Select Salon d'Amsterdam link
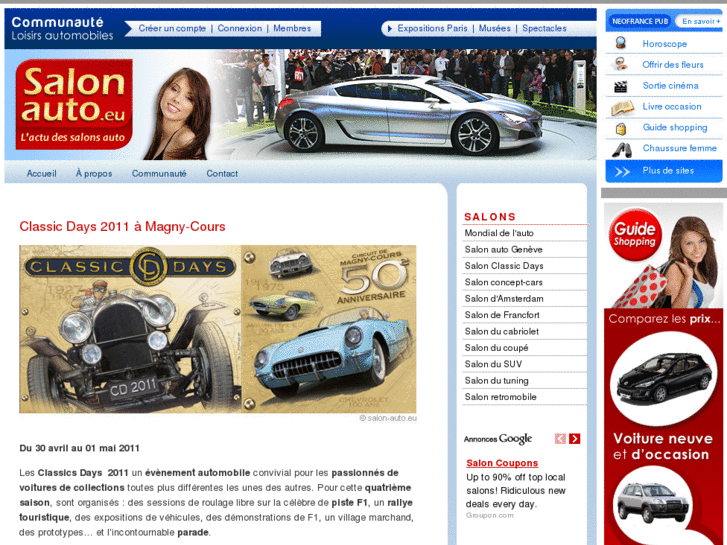 pos(504,299)
